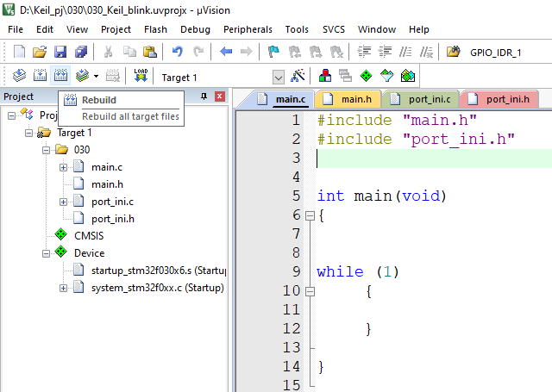Open the SVCS menu
Screen dimensions: 552x392
pos(334,29)
